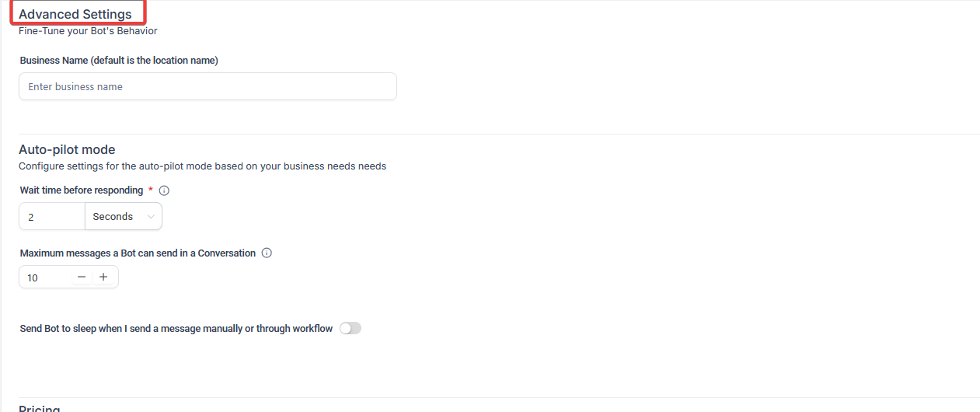Viewport: 980px width, 412px height.
Task: Click the Advanced Settings heading
Action: tap(75, 14)
